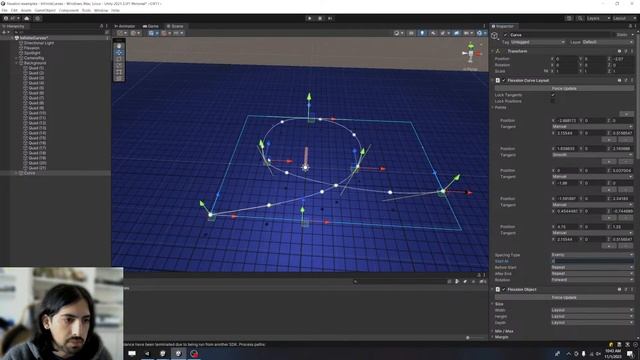Toggle Flexalon Object component enabled checkbox

click(504, 289)
